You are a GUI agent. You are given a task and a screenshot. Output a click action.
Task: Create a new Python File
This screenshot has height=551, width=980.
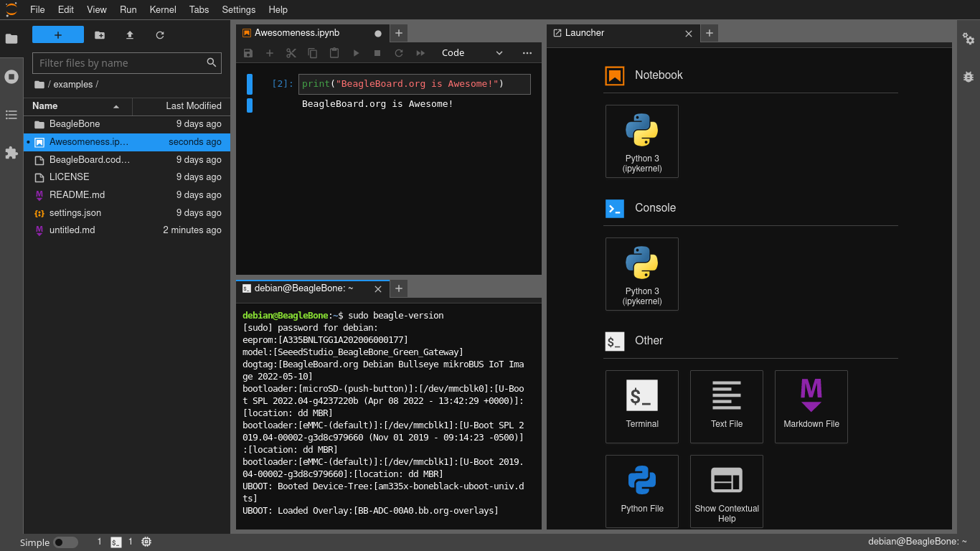[642, 491]
